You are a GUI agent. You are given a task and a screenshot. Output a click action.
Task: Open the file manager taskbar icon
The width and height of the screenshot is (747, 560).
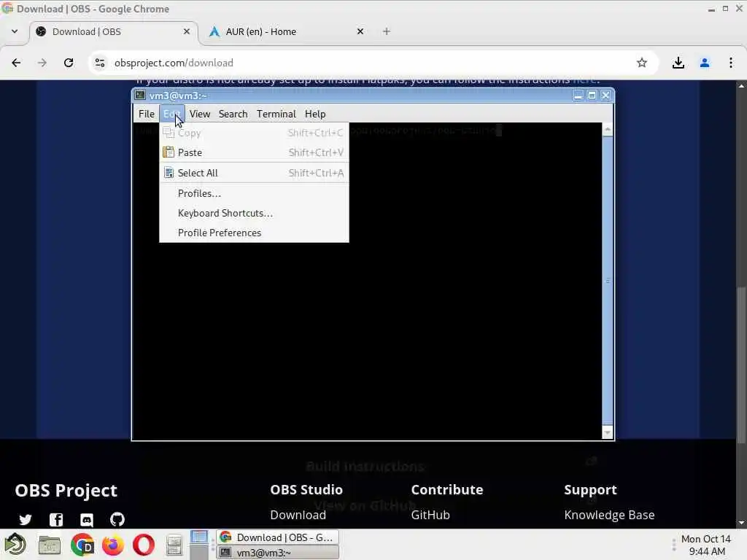(x=49, y=545)
